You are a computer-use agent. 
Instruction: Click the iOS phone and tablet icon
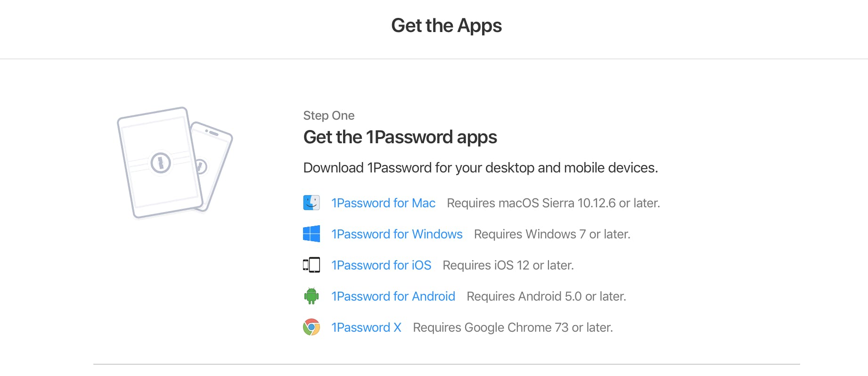tap(311, 265)
